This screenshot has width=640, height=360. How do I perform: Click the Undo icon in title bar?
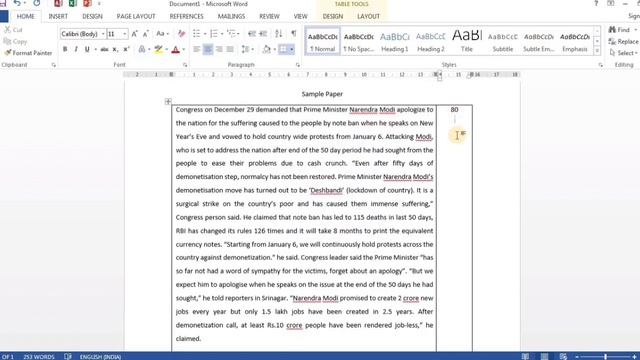pos(17,4)
